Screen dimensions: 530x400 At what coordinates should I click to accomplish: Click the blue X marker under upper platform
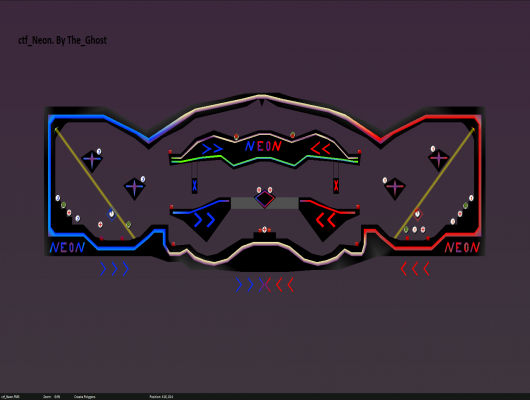195,185
